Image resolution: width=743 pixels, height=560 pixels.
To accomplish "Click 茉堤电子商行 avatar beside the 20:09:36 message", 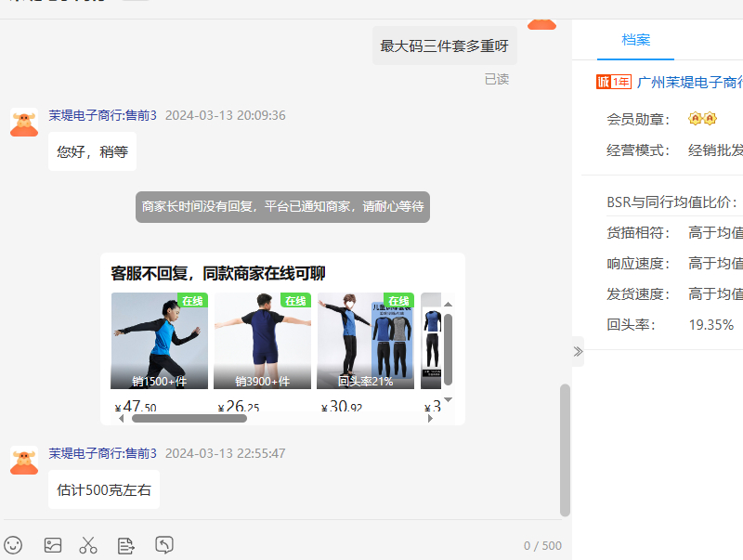I will point(24,122).
